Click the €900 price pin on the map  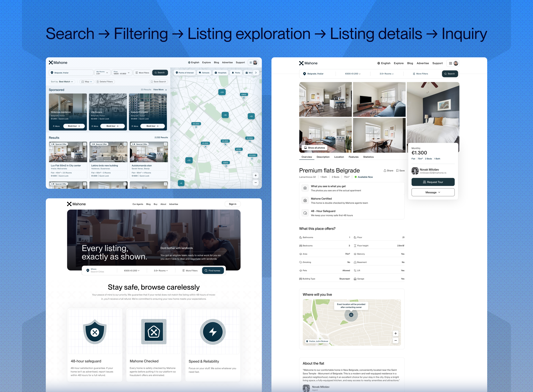[x=244, y=94]
